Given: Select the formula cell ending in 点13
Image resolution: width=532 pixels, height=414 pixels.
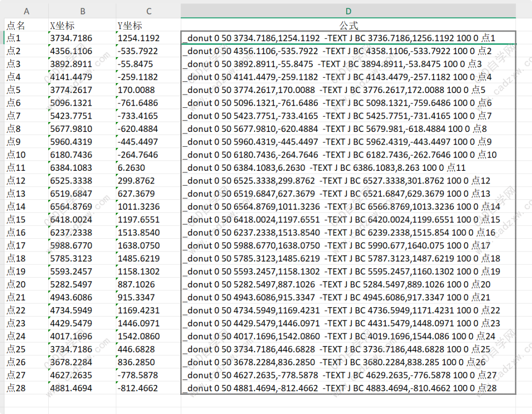Looking at the screenshot, I should (x=348, y=193).
